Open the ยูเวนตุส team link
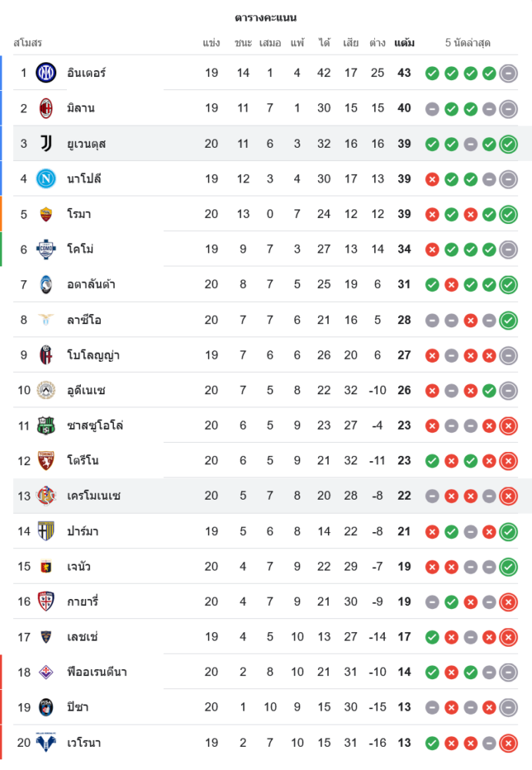Image resolution: width=532 pixels, height=770 pixels. (x=86, y=144)
